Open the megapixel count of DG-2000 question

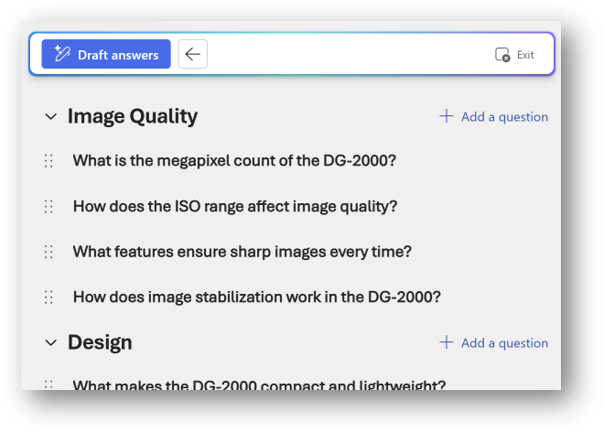234,161
